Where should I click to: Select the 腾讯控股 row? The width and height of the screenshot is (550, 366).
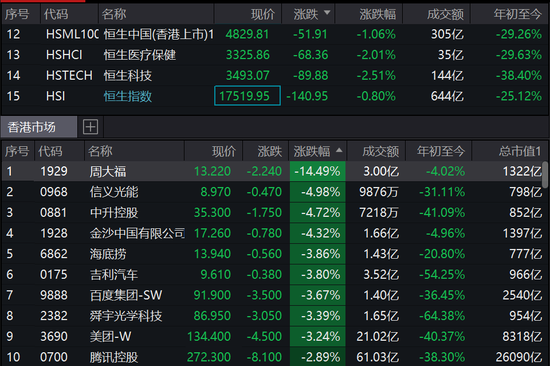(x=272, y=357)
